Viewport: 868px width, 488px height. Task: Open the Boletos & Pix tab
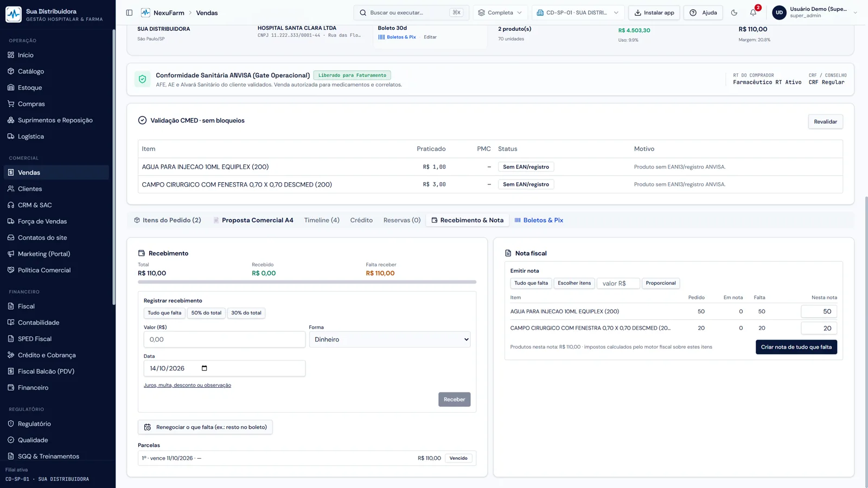click(539, 220)
